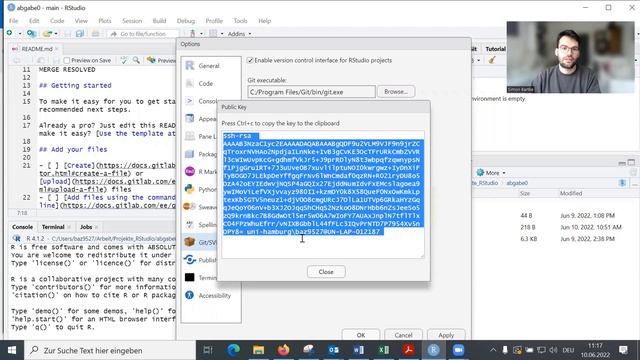Screen dimensions: 640x360
Task: Select the Terminal options icon
Action: click(x=189, y=277)
